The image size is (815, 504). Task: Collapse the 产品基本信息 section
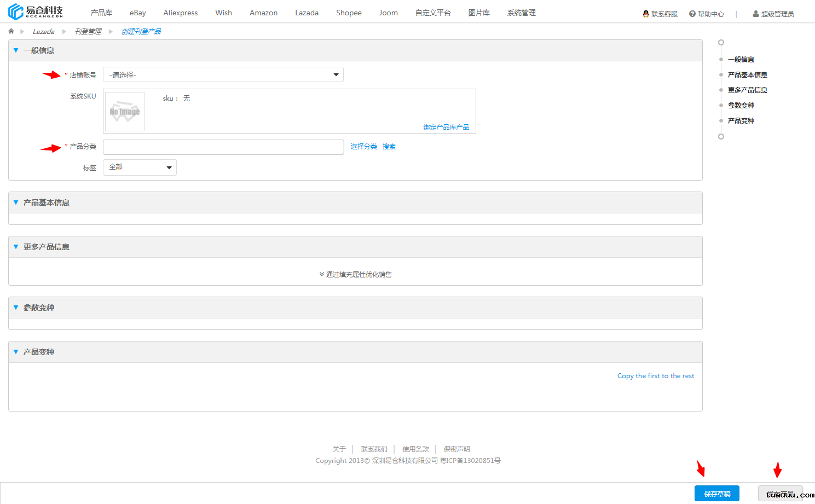[x=16, y=202]
